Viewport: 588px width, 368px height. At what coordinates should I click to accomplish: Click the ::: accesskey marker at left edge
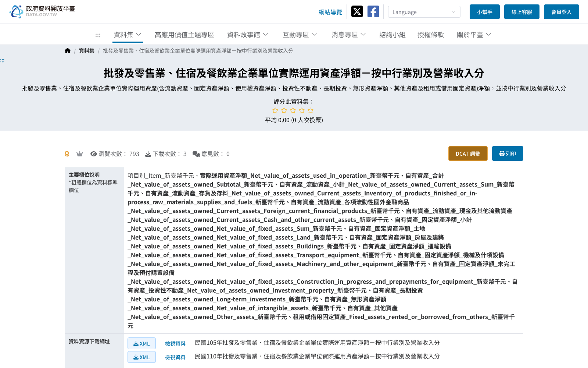[2, 61]
